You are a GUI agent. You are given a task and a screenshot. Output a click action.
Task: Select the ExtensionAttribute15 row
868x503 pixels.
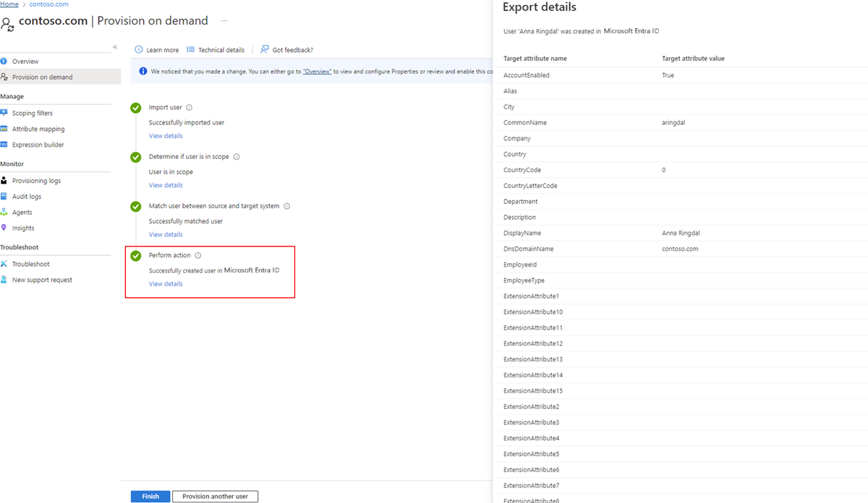pos(680,391)
